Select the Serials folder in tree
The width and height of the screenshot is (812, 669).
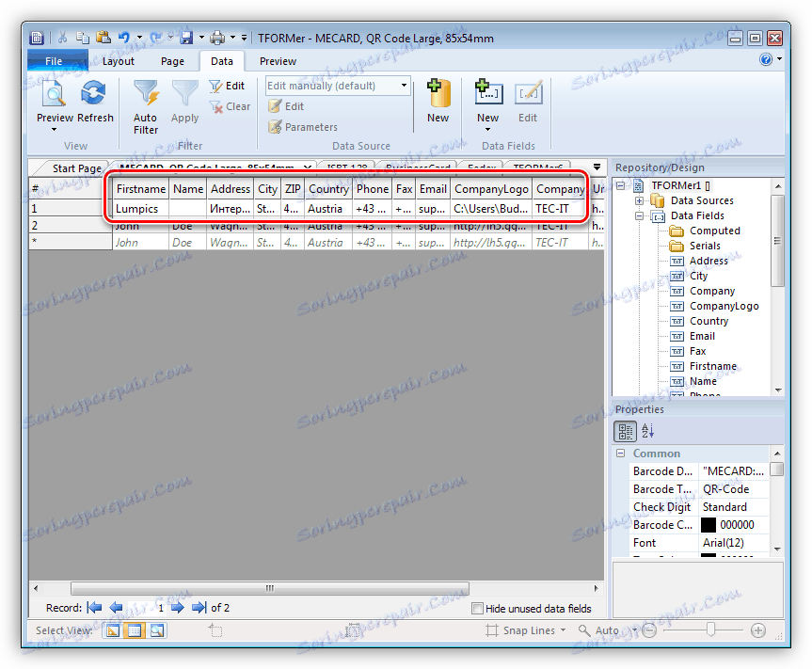pos(695,246)
